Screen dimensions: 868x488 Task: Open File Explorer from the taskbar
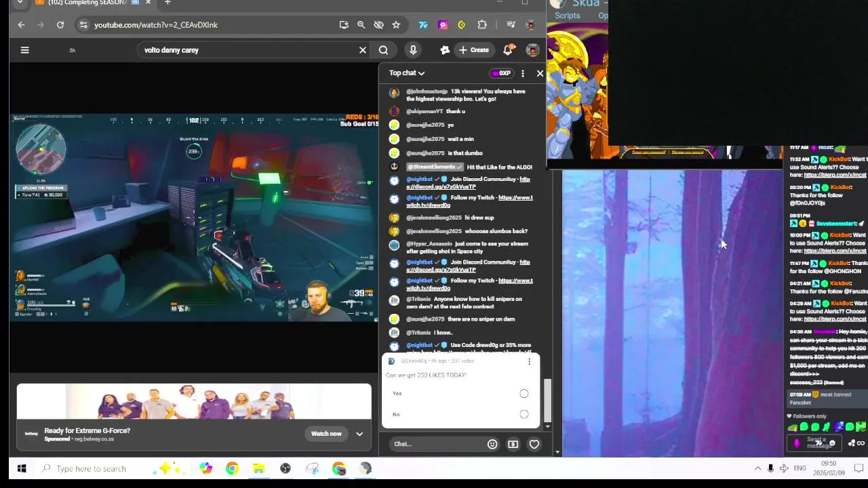pos(258,468)
